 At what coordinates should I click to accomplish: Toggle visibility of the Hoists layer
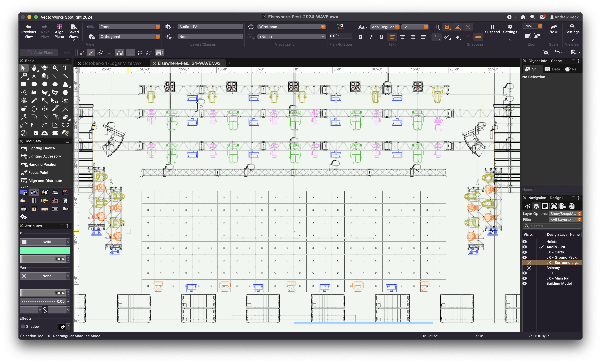tap(525, 242)
